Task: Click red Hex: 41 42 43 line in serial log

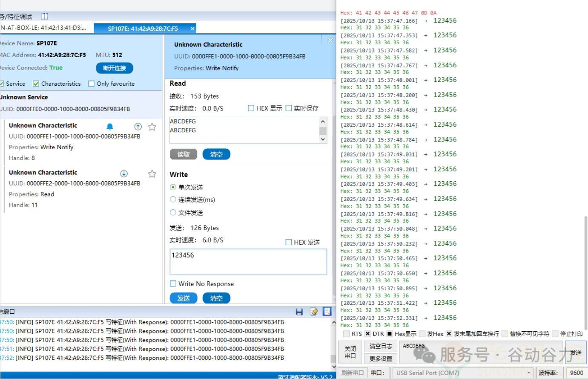Action: point(388,13)
